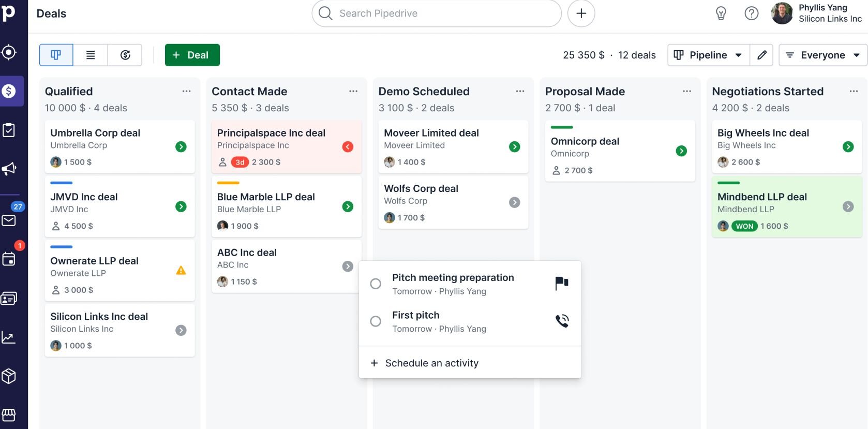
Task: Open Sales Assistant lightbulb icon
Action: [721, 13]
